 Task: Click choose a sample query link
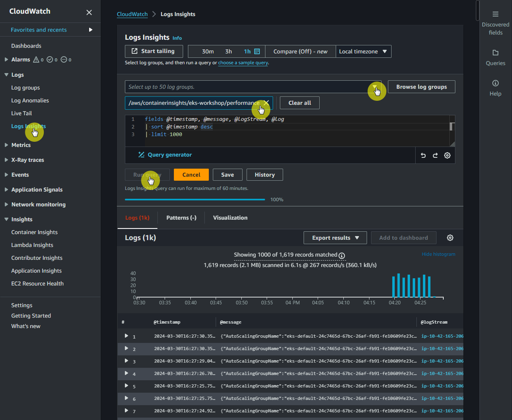coord(243,63)
